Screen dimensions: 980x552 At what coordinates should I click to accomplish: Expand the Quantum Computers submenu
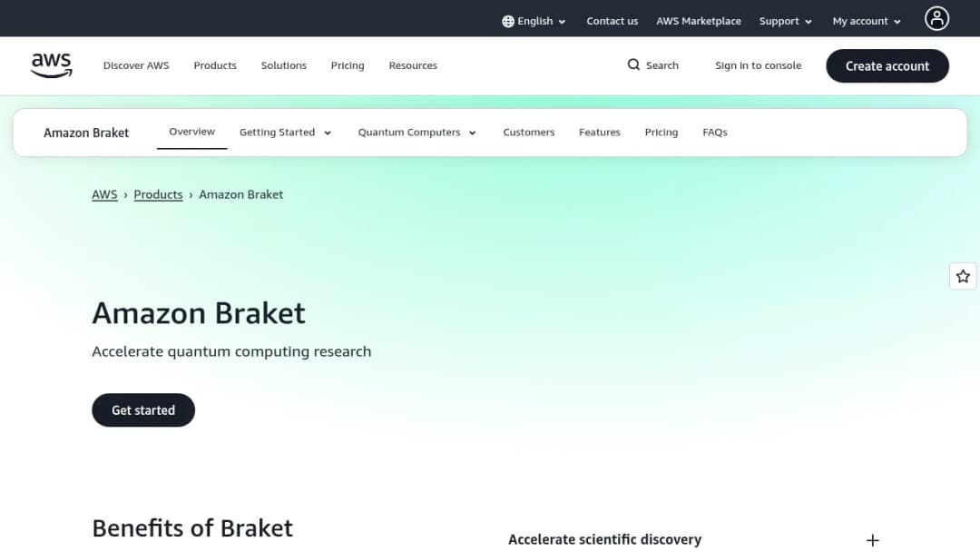coord(416,133)
